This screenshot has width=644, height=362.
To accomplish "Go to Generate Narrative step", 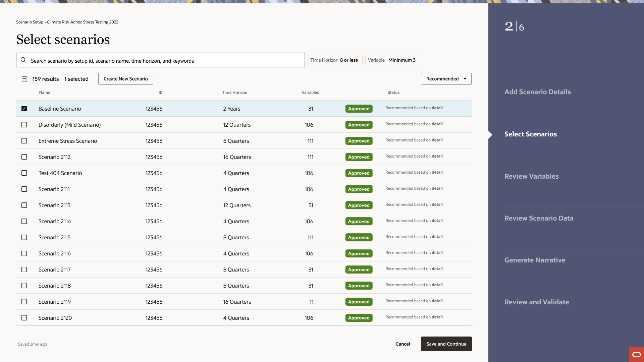I will point(535,260).
